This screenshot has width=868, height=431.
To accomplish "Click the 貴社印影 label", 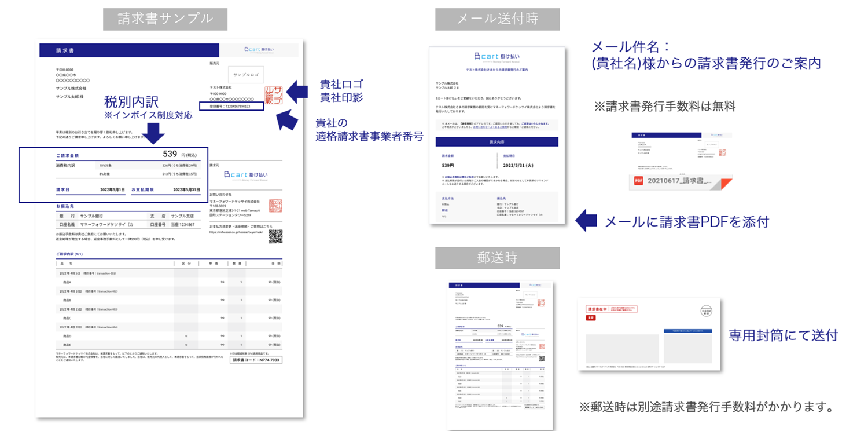I will point(341,97).
